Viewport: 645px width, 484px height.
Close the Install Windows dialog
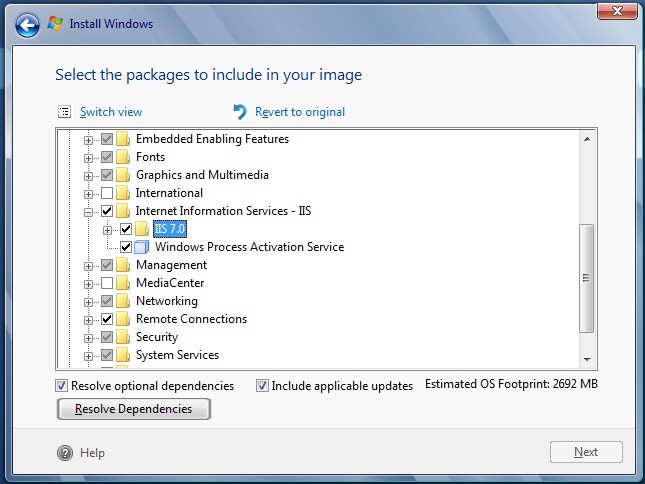point(617,10)
